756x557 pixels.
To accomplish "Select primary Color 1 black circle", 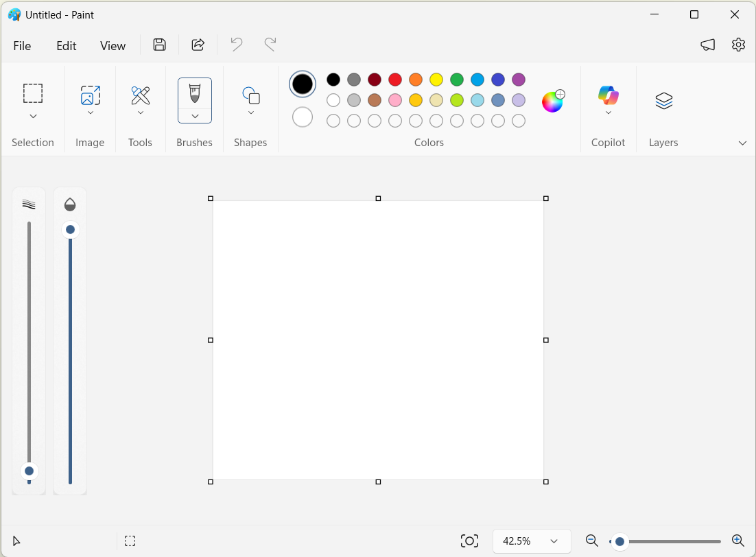I will coord(303,84).
